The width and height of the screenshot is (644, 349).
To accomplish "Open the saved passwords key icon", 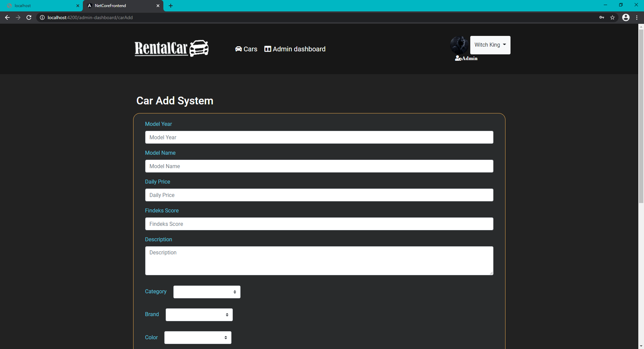I will pos(602,17).
